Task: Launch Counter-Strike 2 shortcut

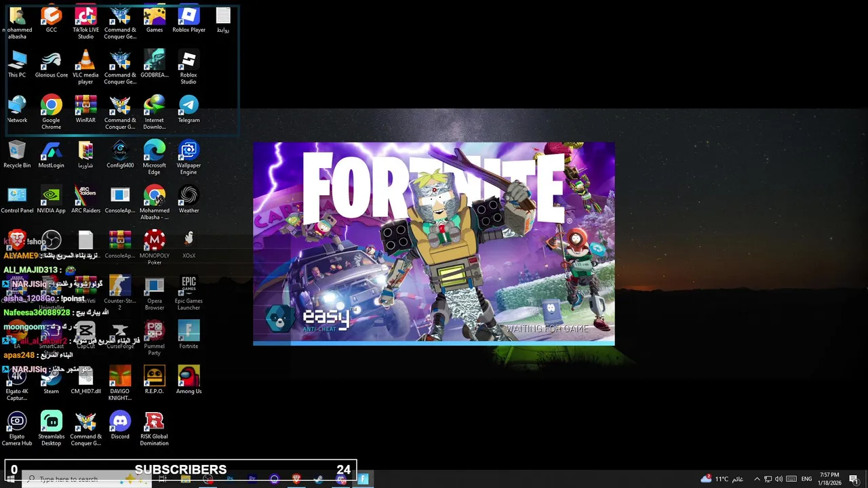Action: [120, 293]
